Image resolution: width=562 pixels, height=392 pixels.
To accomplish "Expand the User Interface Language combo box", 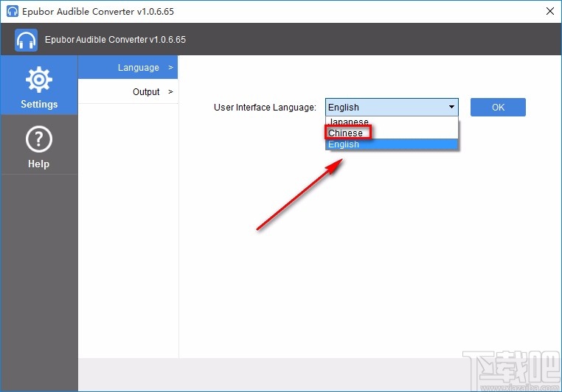I will [392, 107].
